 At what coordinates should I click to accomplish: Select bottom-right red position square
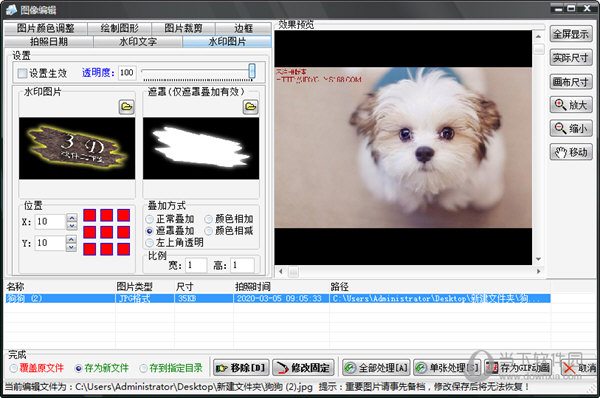click(124, 249)
